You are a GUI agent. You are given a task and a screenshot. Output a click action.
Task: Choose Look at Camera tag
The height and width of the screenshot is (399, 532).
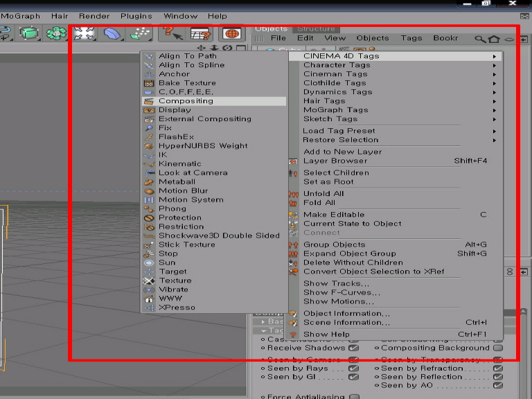pos(214,172)
